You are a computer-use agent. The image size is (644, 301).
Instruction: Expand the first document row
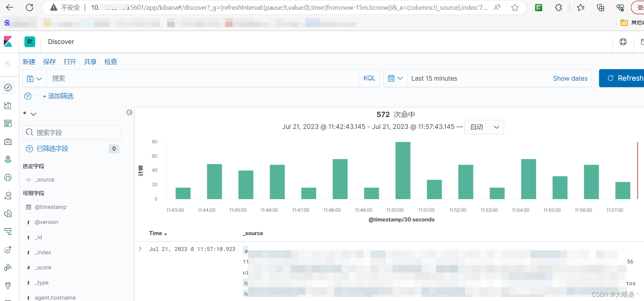140,249
